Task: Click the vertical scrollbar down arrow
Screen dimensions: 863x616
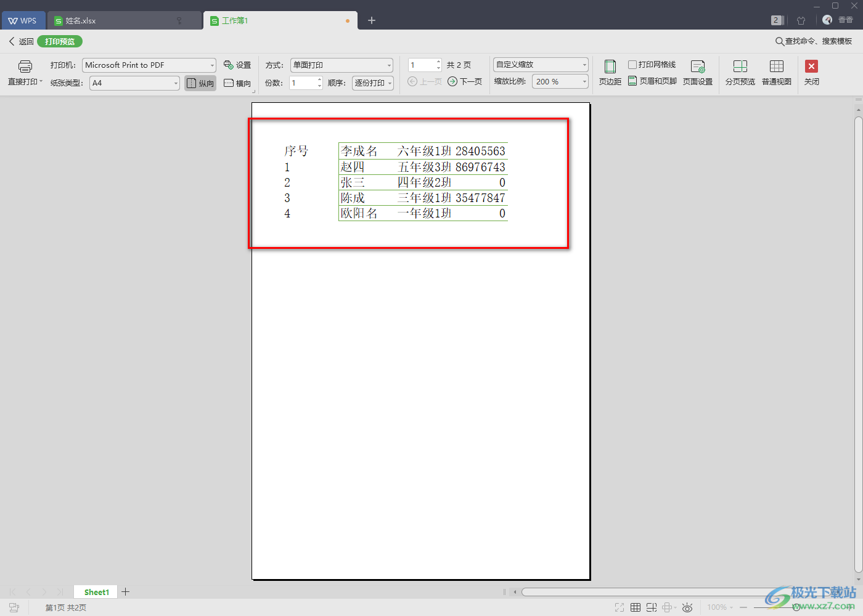Action: [858, 580]
